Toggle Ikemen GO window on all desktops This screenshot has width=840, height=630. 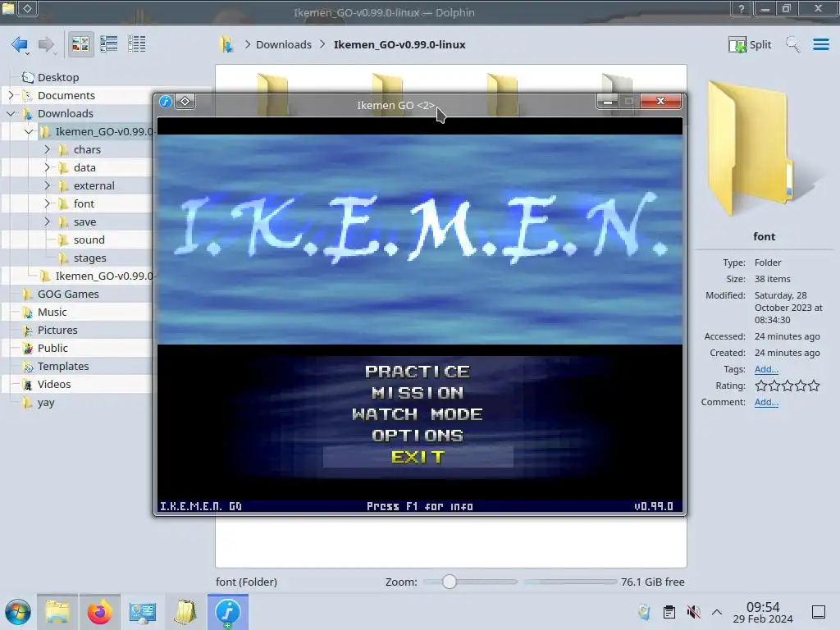click(x=185, y=101)
